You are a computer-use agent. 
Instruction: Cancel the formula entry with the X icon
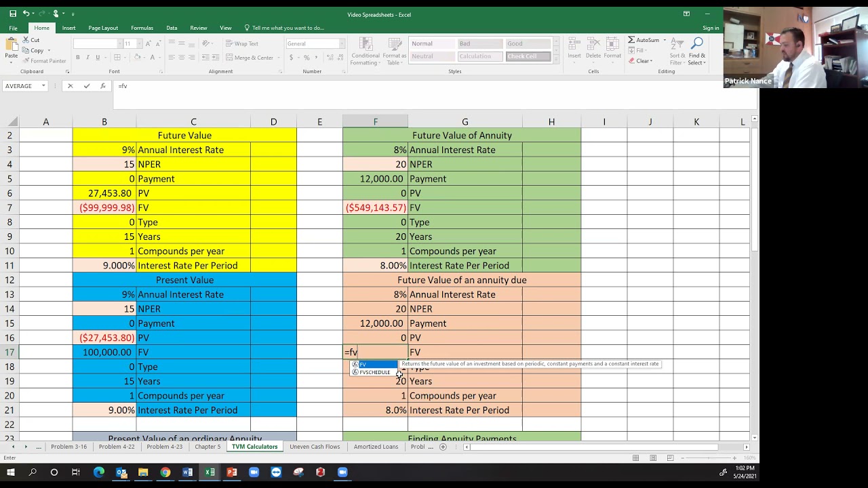click(70, 86)
